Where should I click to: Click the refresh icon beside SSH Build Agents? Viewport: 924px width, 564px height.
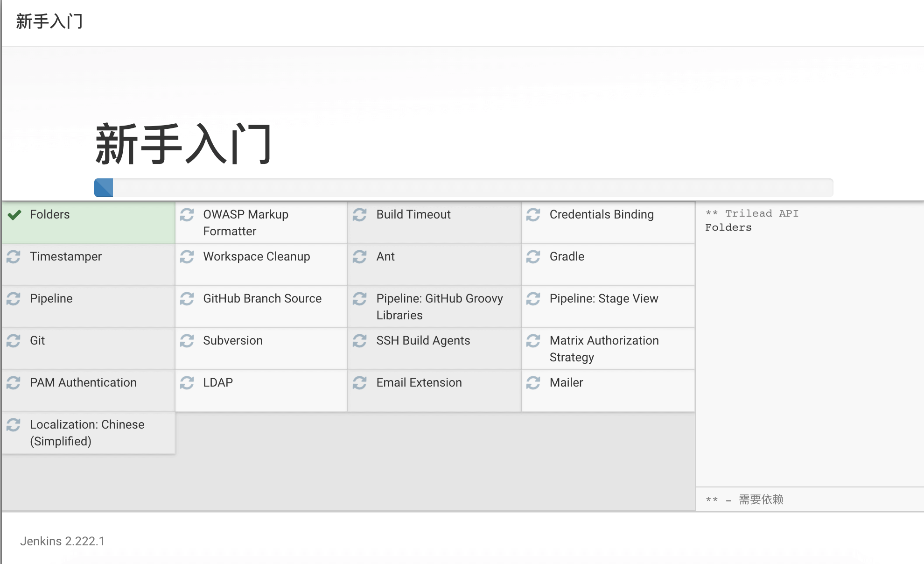coord(360,341)
